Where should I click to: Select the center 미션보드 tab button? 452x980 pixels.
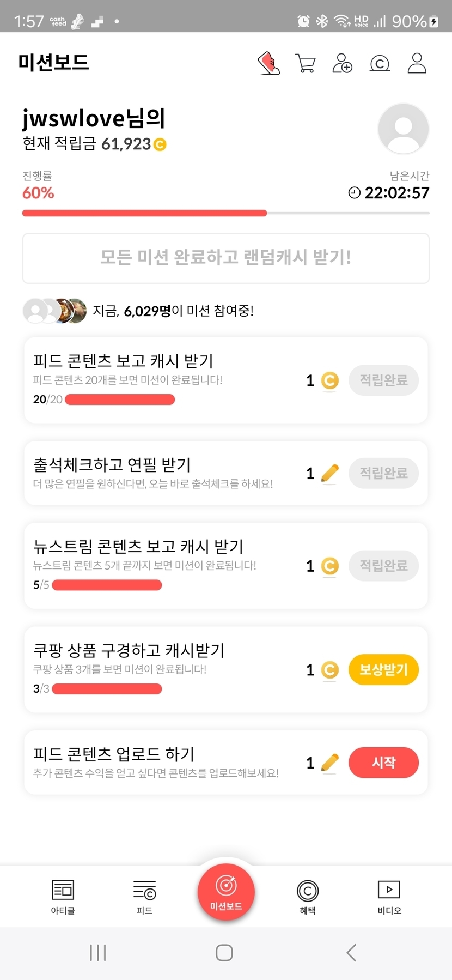(x=226, y=892)
